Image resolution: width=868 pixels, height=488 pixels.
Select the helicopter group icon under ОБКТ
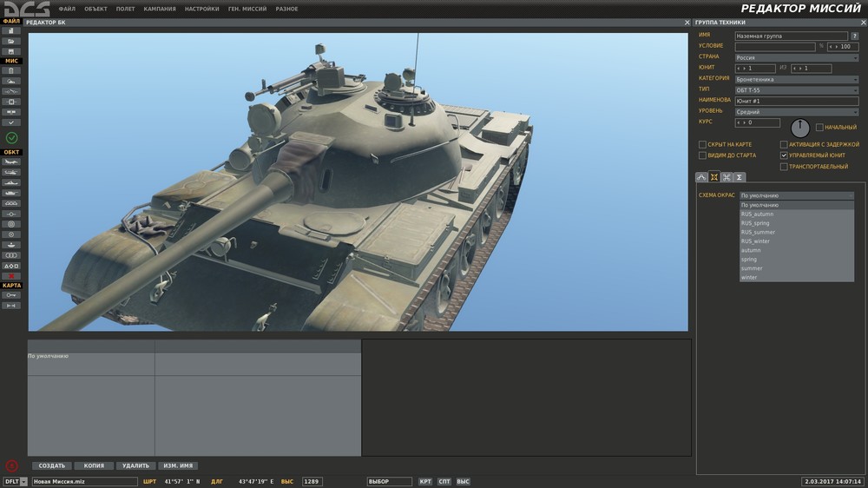[11, 172]
